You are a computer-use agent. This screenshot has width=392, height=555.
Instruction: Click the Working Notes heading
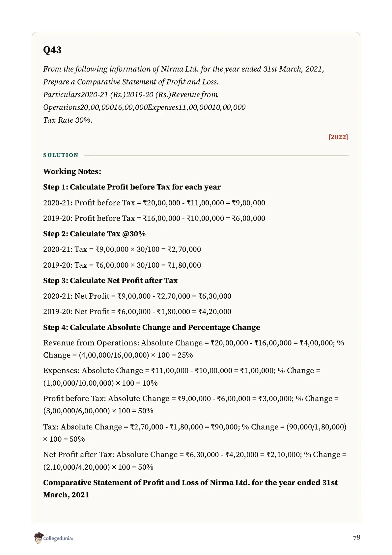tap(72, 171)
